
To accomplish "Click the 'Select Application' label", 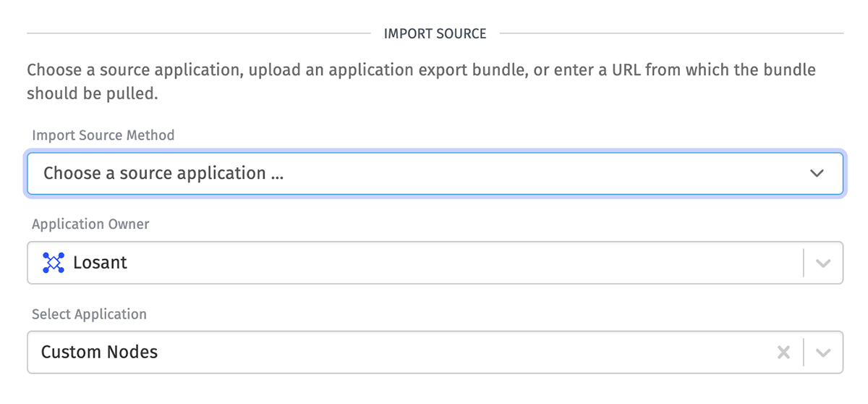I will click(x=89, y=314).
